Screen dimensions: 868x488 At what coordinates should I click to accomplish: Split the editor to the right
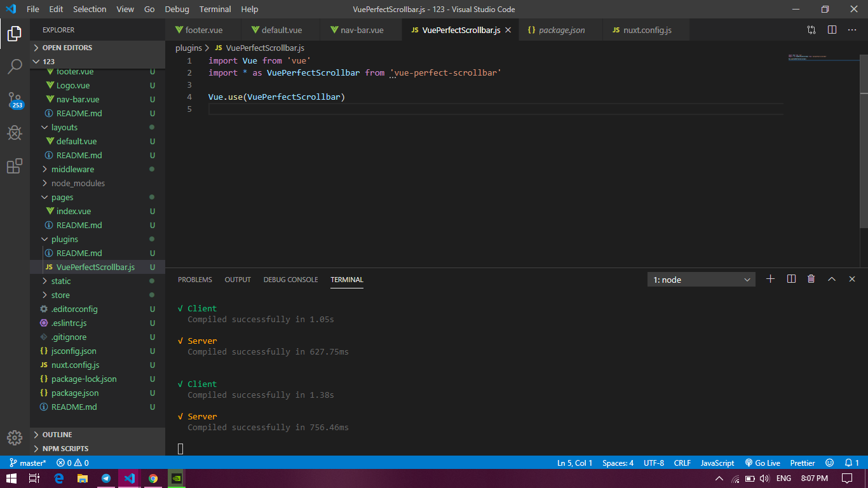click(x=832, y=30)
